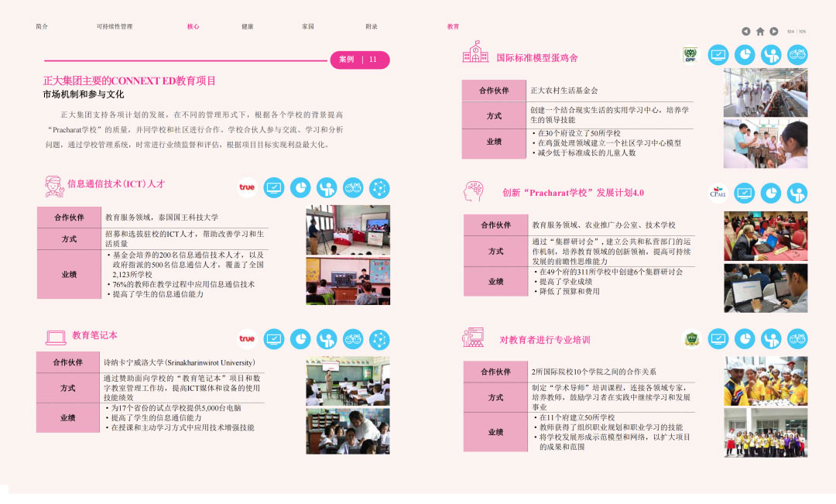
Task: Go to the previous page arrow
Action: point(745,31)
